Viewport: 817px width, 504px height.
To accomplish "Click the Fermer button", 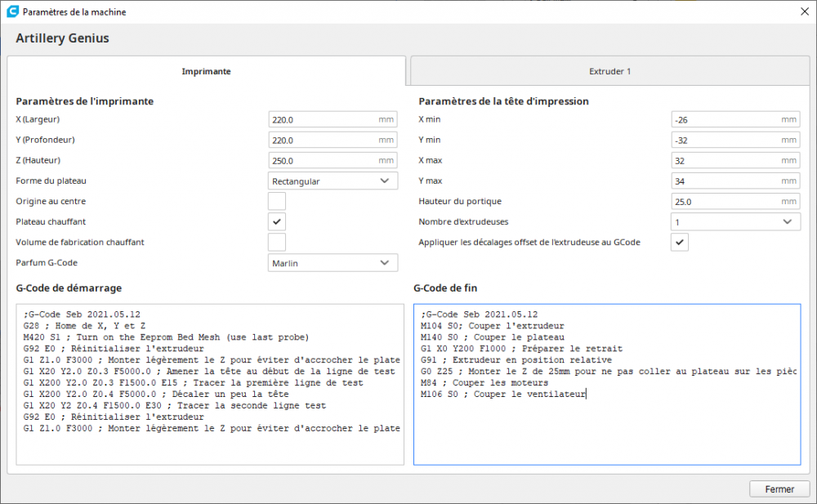I will [779, 488].
